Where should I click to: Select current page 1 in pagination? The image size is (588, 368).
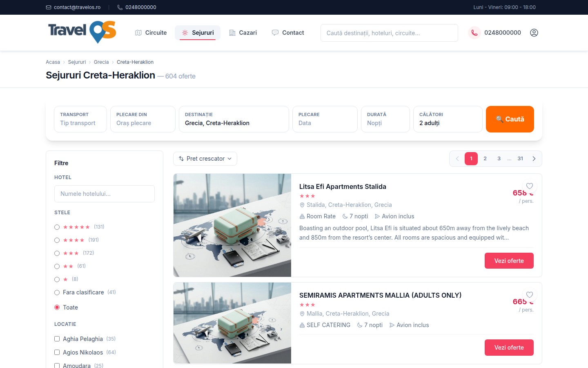click(471, 159)
